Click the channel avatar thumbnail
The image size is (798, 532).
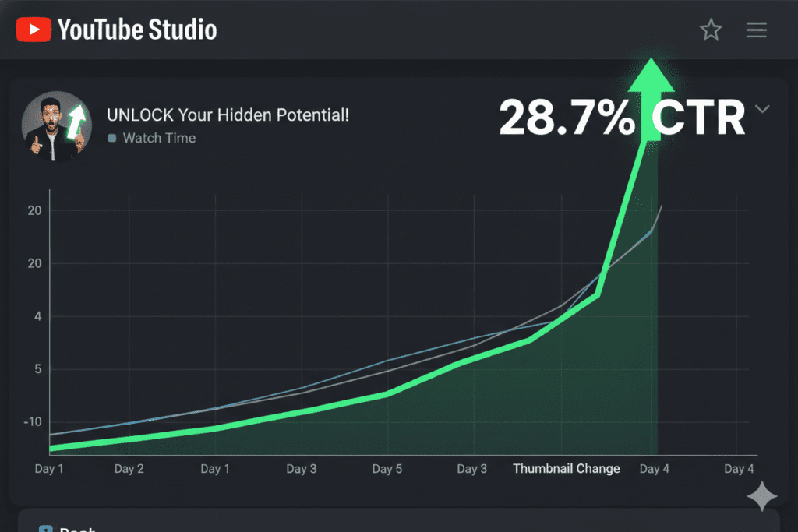53,127
